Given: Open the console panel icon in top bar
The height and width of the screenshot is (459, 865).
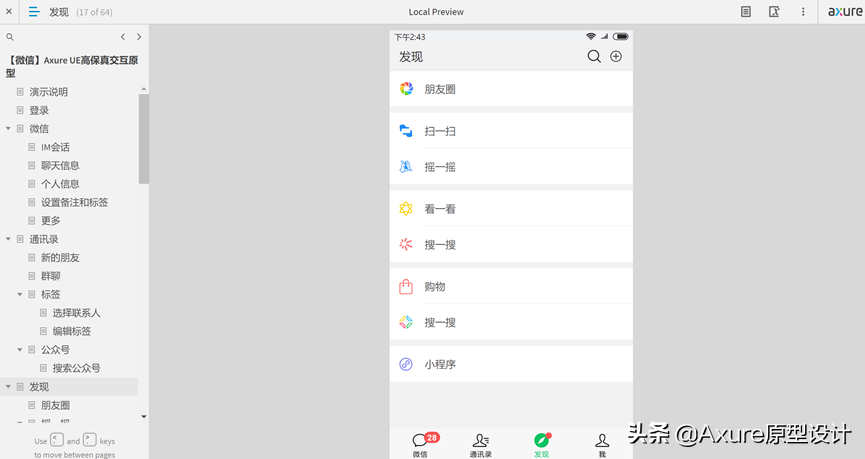Looking at the screenshot, I should (x=775, y=12).
